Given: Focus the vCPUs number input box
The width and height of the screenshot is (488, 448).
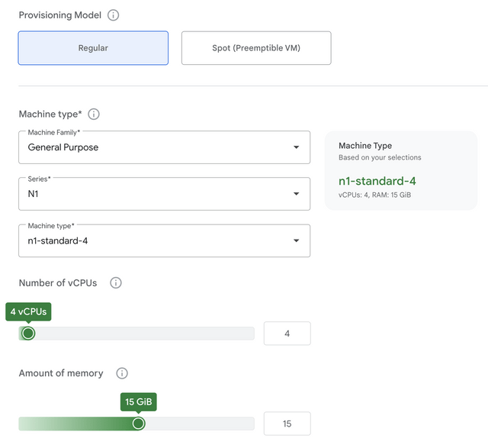Looking at the screenshot, I should (x=287, y=334).
